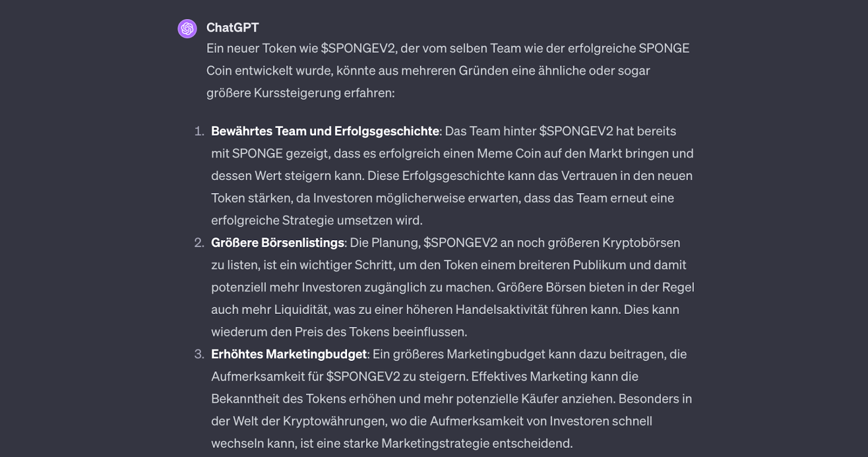Click list number 1 marker
This screenshot has width=868, height=457.
[199, 131]
